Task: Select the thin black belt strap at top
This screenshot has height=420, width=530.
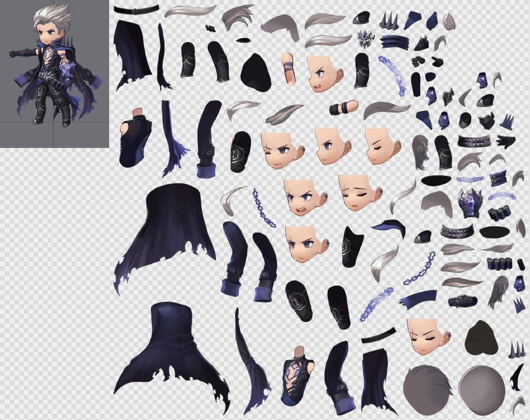Action: click(x=136, y=9)
